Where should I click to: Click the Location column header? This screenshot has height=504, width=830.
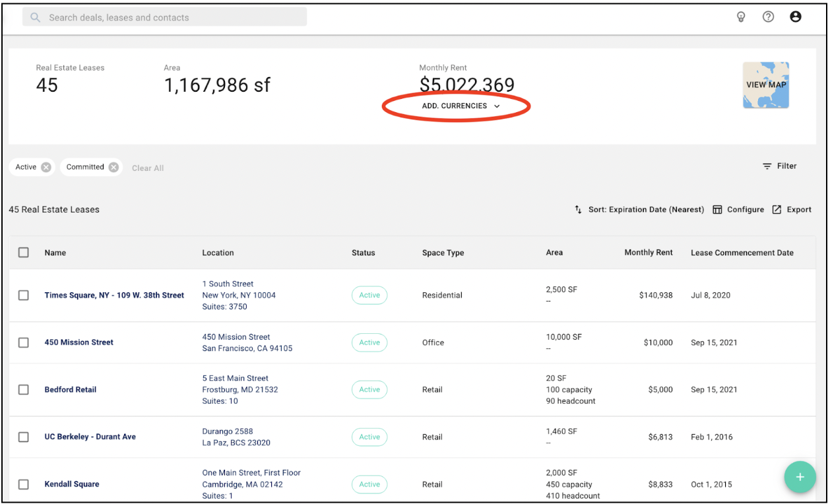(x=218, y=253)
